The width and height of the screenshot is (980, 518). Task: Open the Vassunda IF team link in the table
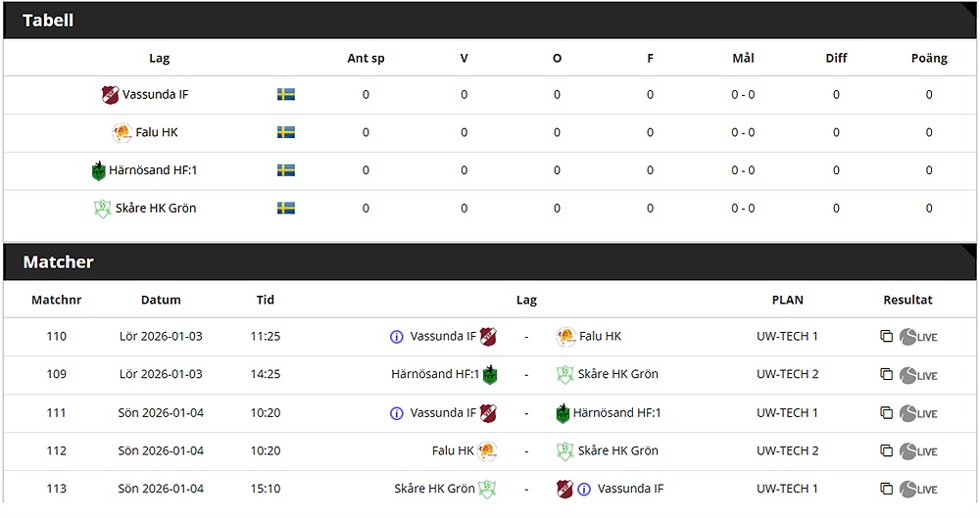click(x=156, y=95)
